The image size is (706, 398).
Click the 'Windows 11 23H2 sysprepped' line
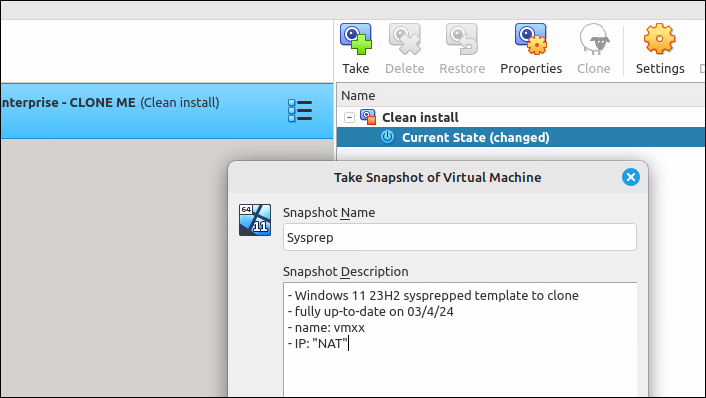pyautogui.click(x=433, y=296)
